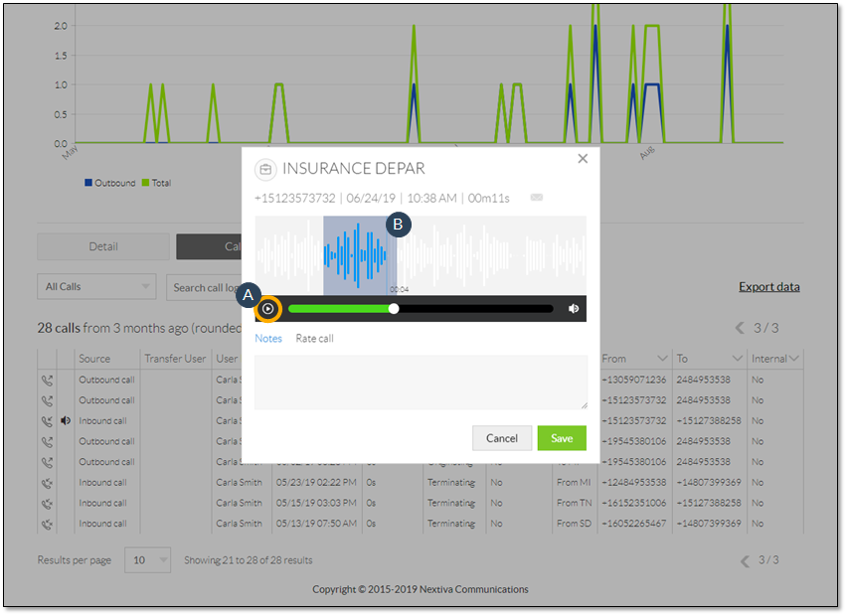Viewport: 847px width, 616px height.
Task: Click the envelope icon next to the call duration
Action: [536, 197]
